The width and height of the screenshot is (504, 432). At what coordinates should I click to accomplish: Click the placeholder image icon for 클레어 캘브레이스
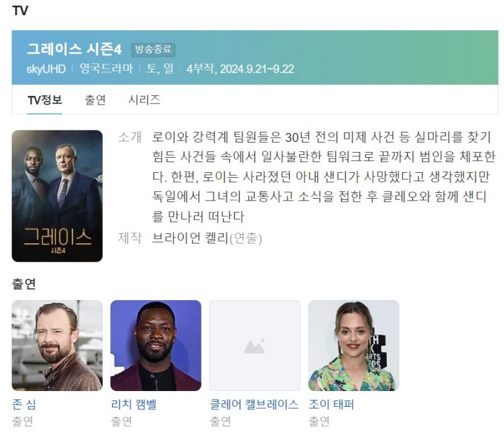pos(255,346)
